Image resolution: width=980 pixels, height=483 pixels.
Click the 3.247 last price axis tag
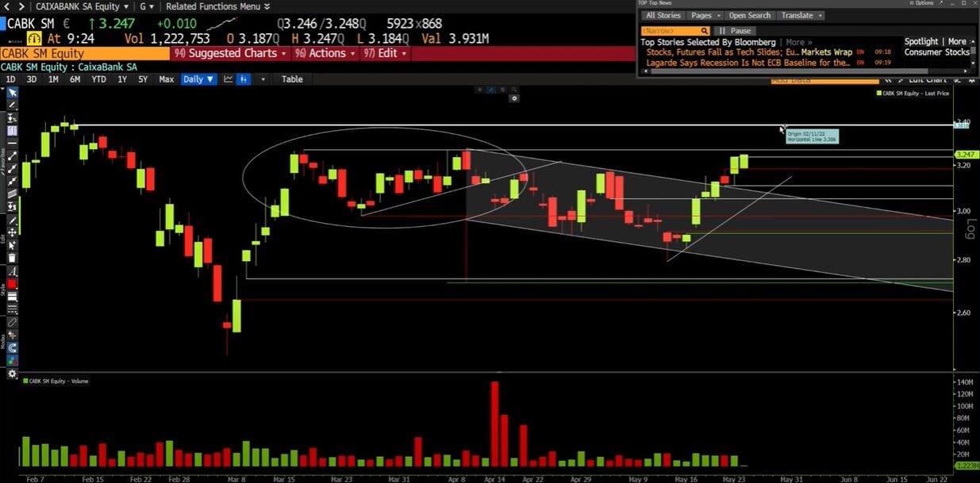click(x=965, y=154)
